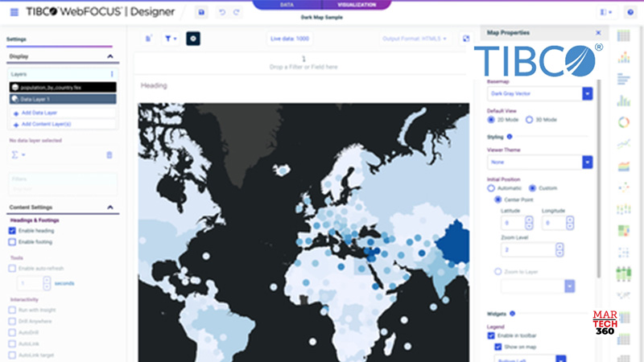The image size is (644, 362).
Task: Click the Zoom Level input field
Action: point(528,249)
